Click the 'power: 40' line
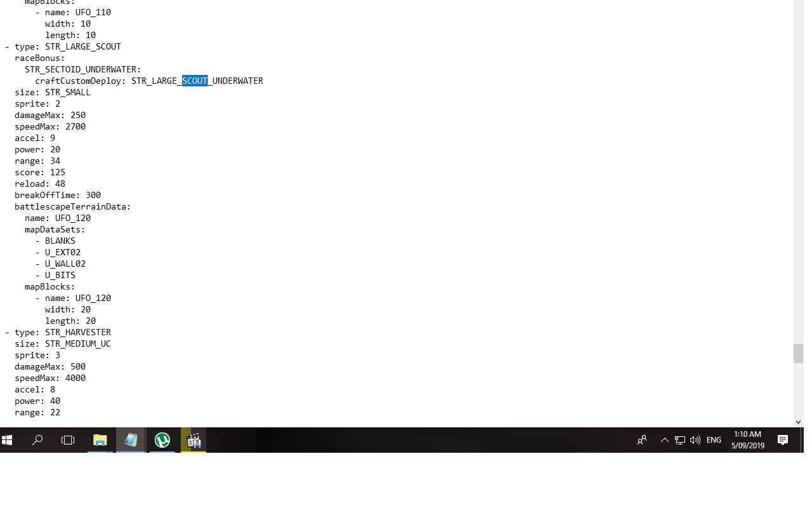The image size is (812, 508). (x=37, y=401)
